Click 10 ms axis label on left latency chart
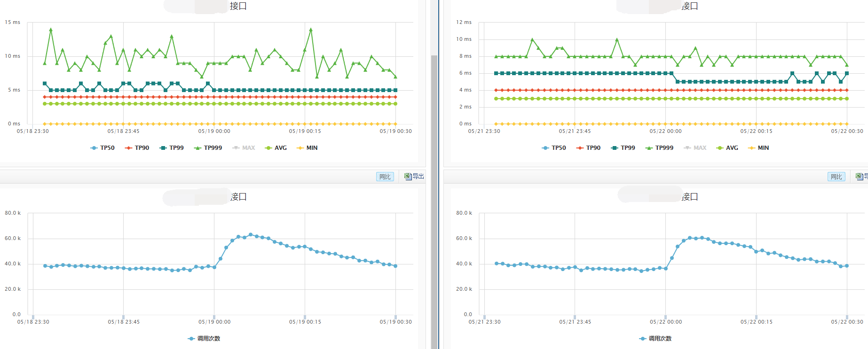 (x=13, y=56)
